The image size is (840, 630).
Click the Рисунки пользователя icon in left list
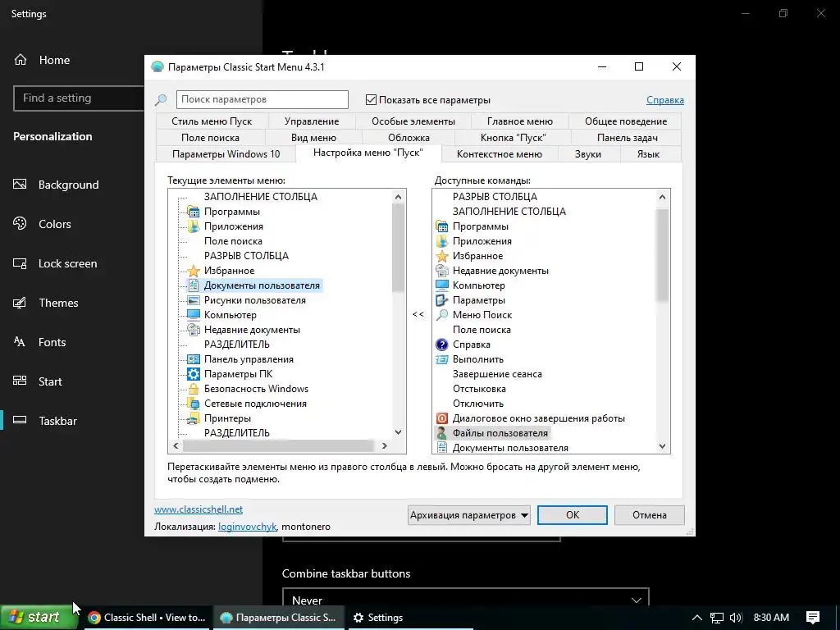click(194, 300)
